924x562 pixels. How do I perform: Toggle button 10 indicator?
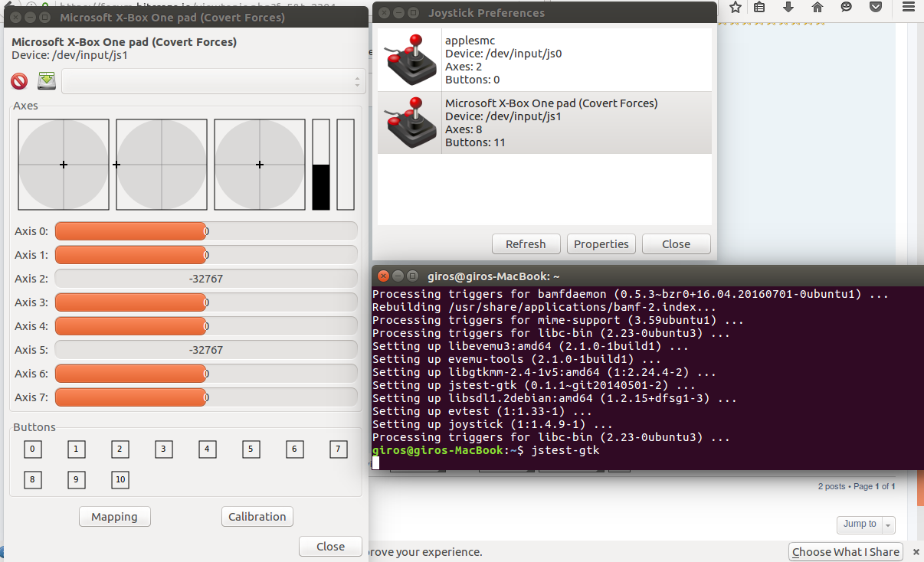click(120, 480)
